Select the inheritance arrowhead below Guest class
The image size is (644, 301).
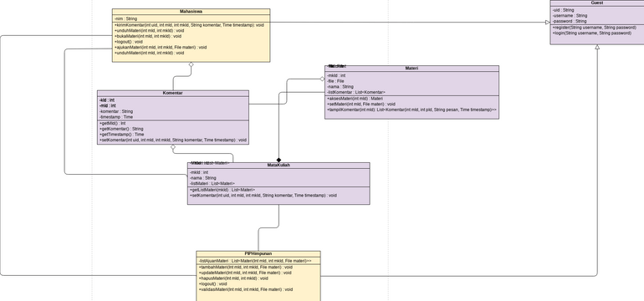pos(597,47)
